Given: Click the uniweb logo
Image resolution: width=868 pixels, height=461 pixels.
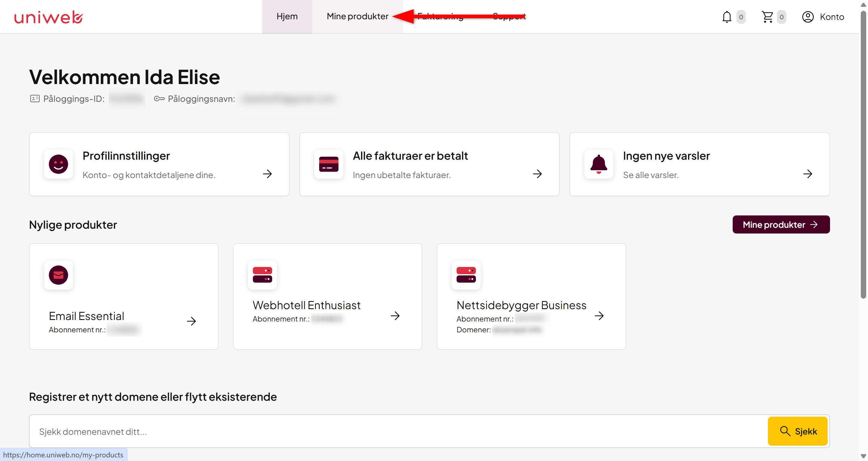Looking at the screenshot, I should click(x=49, y=17).
